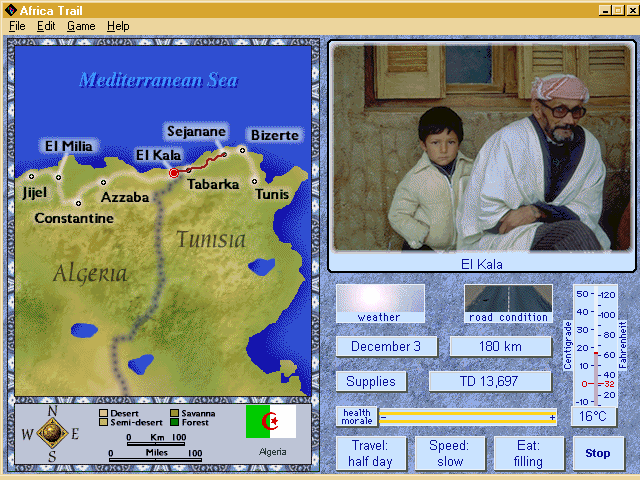The image size is (640, 480).
Task: Click the Forest legend color swatch
Action: pyautogui.click(x=174, y=422)
